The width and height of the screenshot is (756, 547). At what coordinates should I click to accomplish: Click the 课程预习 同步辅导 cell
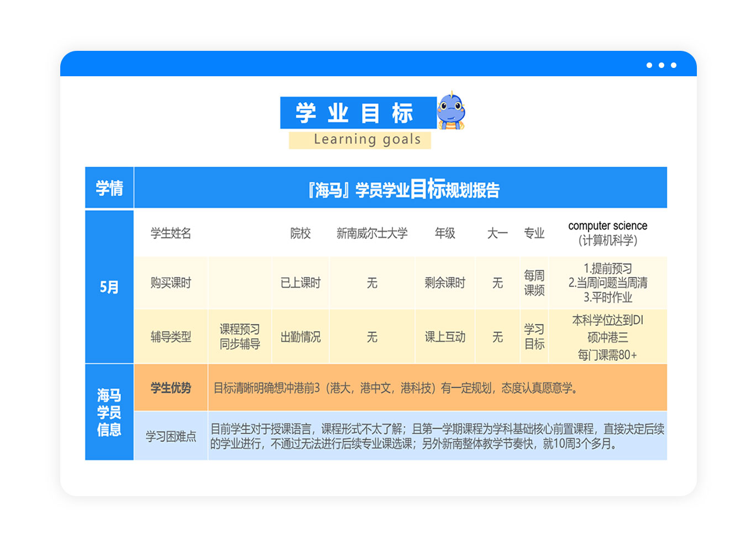239,336
